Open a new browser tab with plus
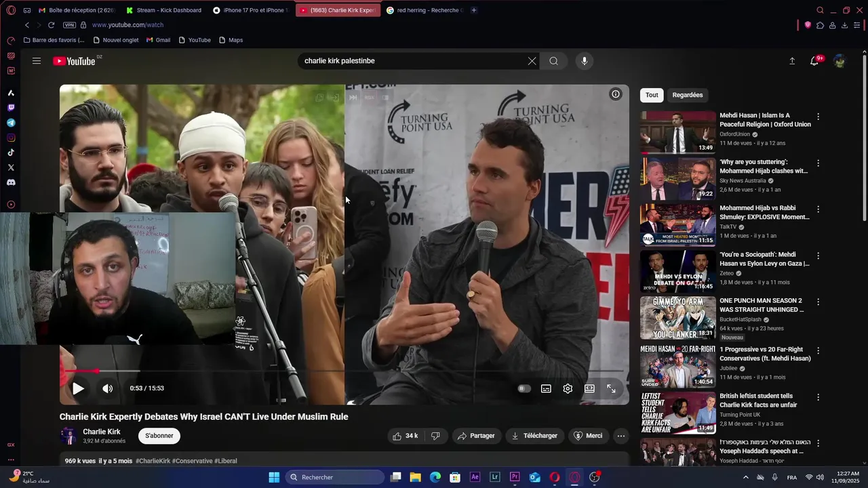The image size is (868, 488). (x=474, y=10)
